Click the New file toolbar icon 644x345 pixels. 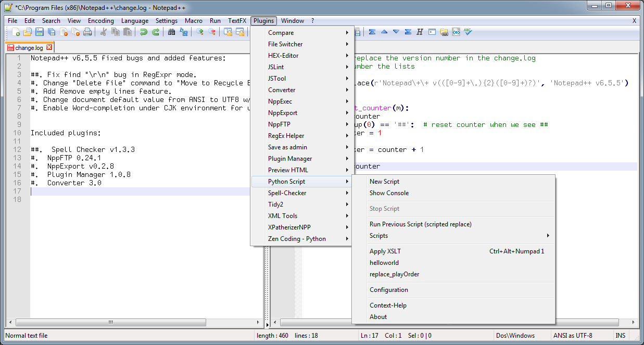click(16, 32)
